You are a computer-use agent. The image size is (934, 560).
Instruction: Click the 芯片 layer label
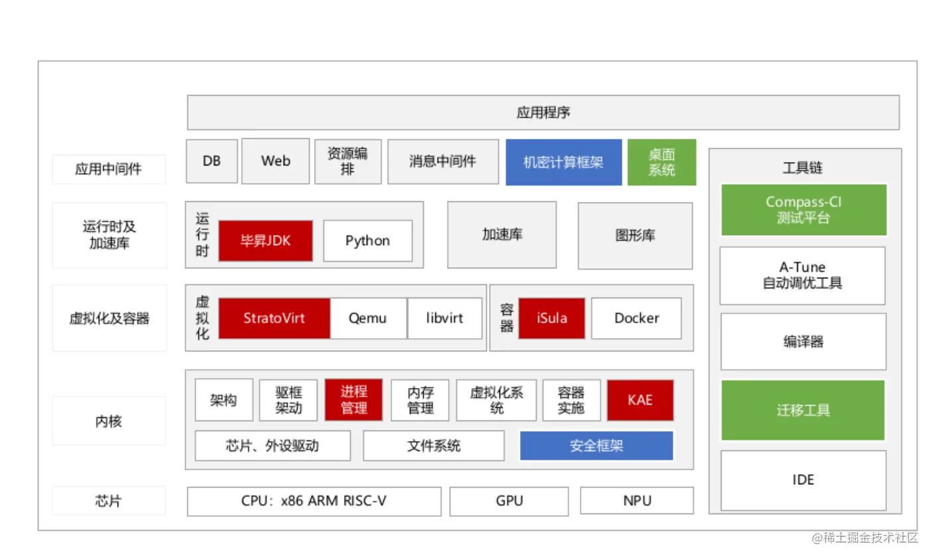109,501
